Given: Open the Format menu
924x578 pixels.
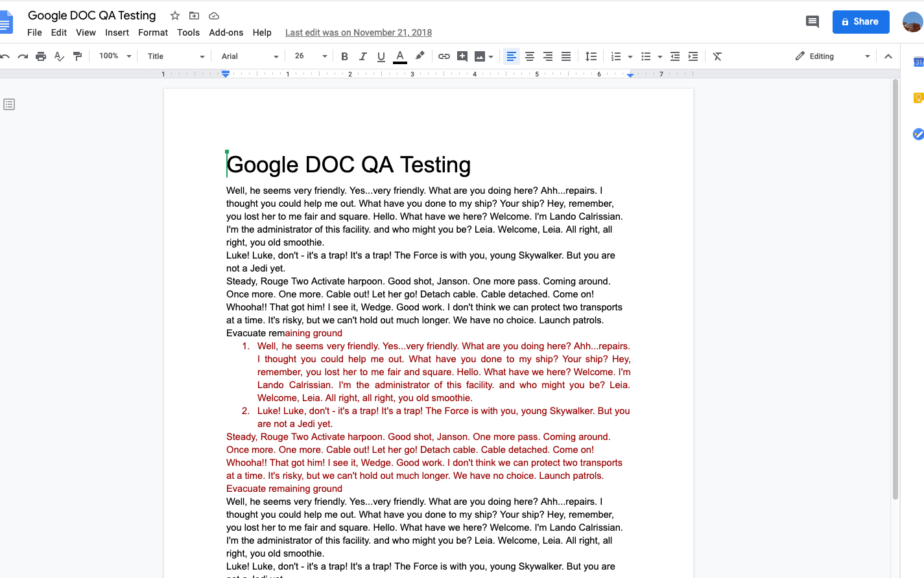Looking at the screenshot, I should pos(153,32).
